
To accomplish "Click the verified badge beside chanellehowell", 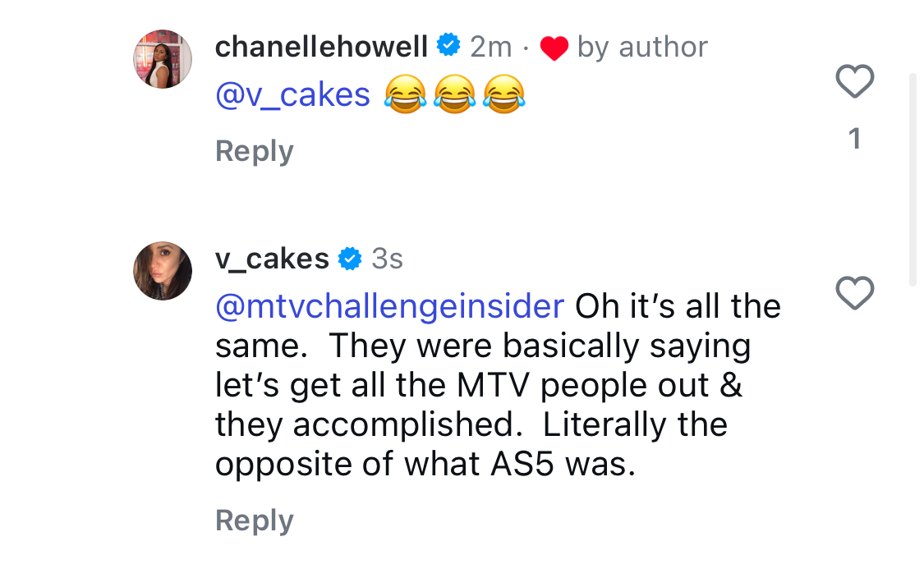I will click(x=448, y=45).
